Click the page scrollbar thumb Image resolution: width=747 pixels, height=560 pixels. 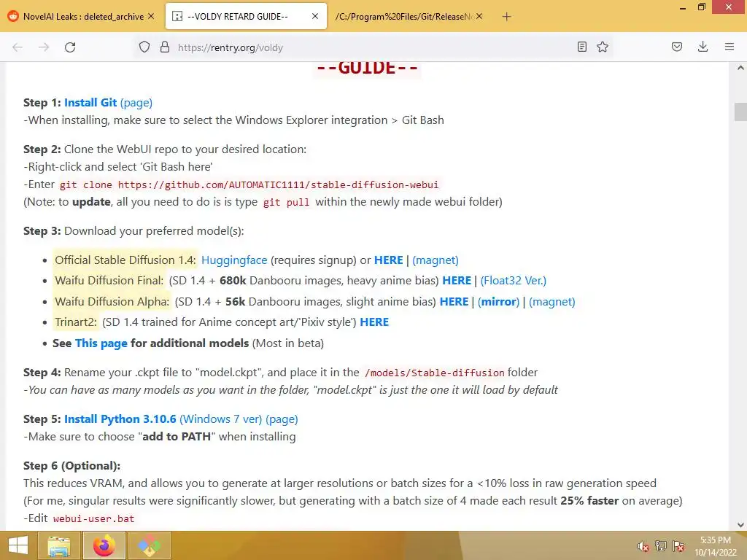(740, 112)
